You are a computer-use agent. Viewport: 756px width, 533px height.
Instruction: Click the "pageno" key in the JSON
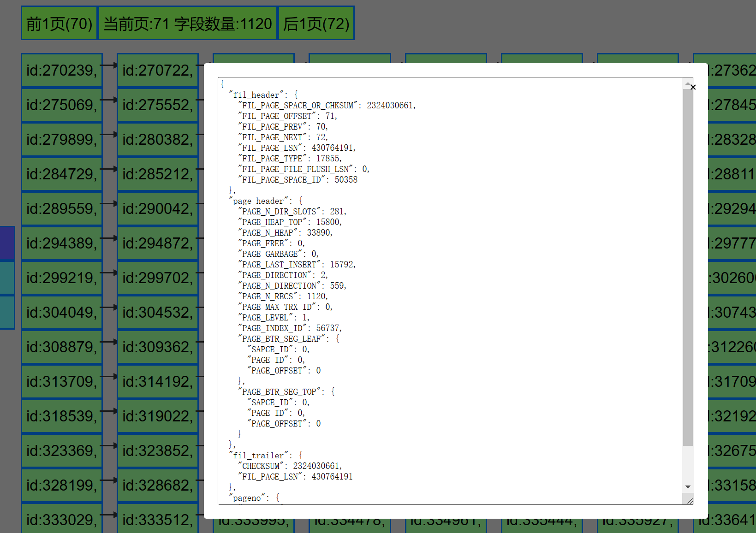pyautogui.click(x=247, y=498)
